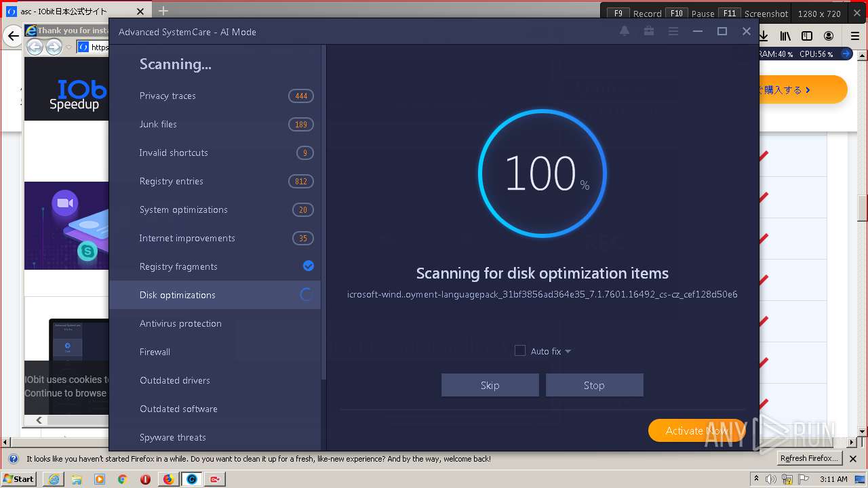
Task: Open the Advanced SystemCare hamburger menu
Action: [673, 31]
